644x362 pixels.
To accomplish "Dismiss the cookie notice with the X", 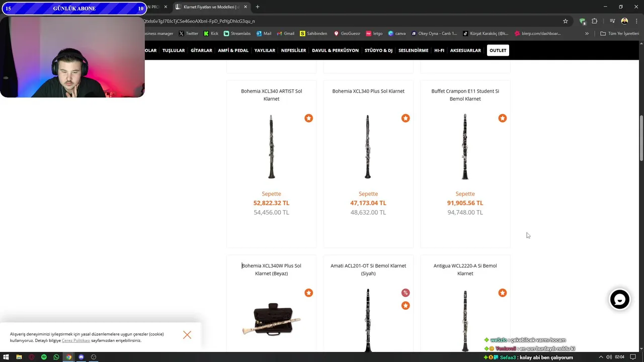I will click(187, 335).
